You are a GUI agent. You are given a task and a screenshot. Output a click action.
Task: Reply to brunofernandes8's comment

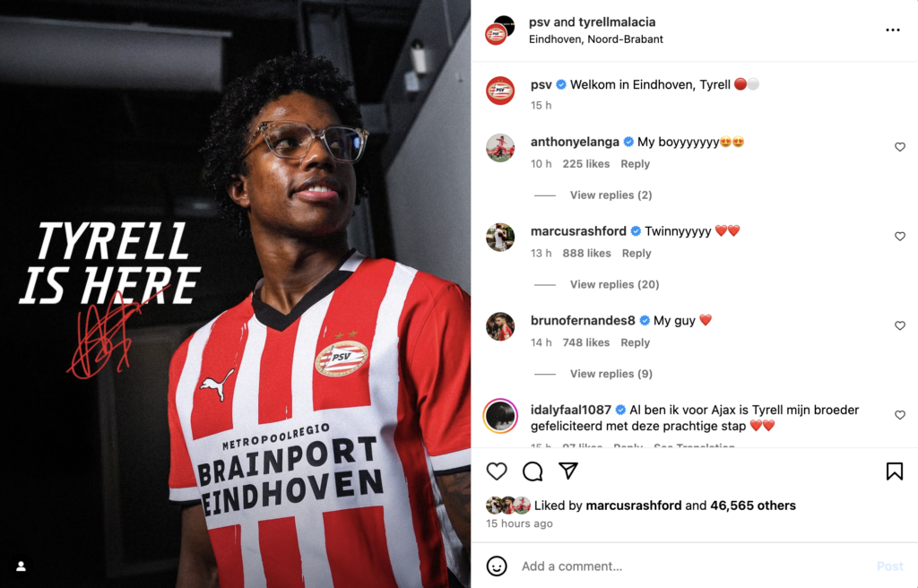click(x=636, y=342)
